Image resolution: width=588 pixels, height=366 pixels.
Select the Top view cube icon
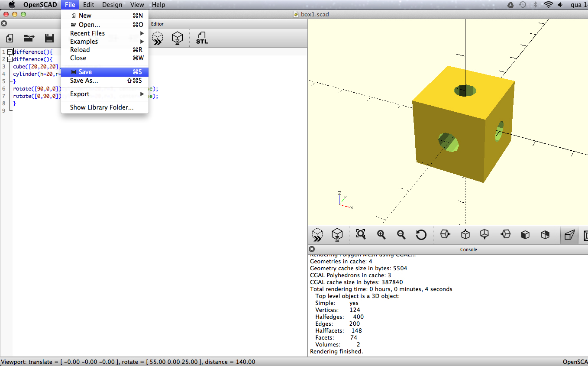[x=465, y=234]
